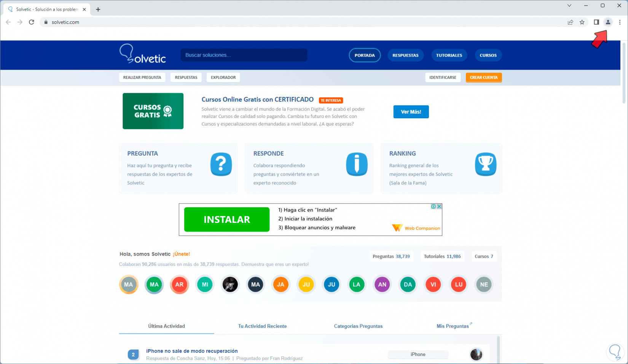Open the yellow JU user avatar
The width and height of the screenshot is (628, 364).
(306, 285)
